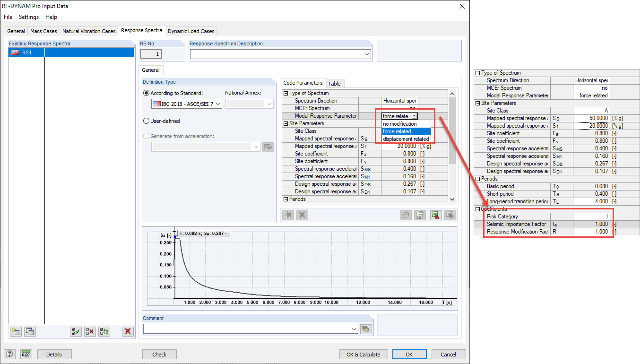
Task: Create a new response spectrum
Action: point(15,331)
